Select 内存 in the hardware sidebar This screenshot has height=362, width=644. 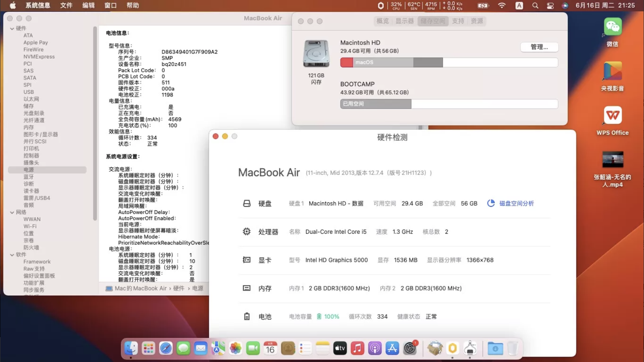point(29,127)
